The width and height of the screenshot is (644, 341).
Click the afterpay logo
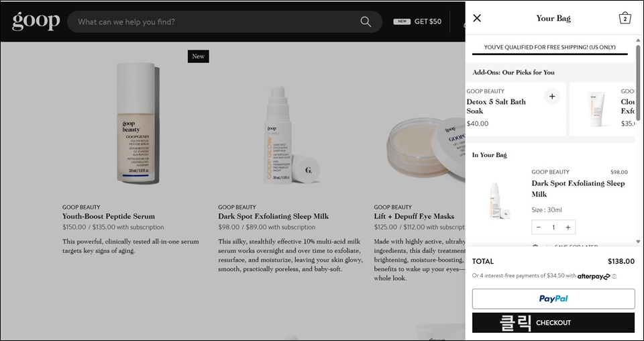(x=594, y=277)
